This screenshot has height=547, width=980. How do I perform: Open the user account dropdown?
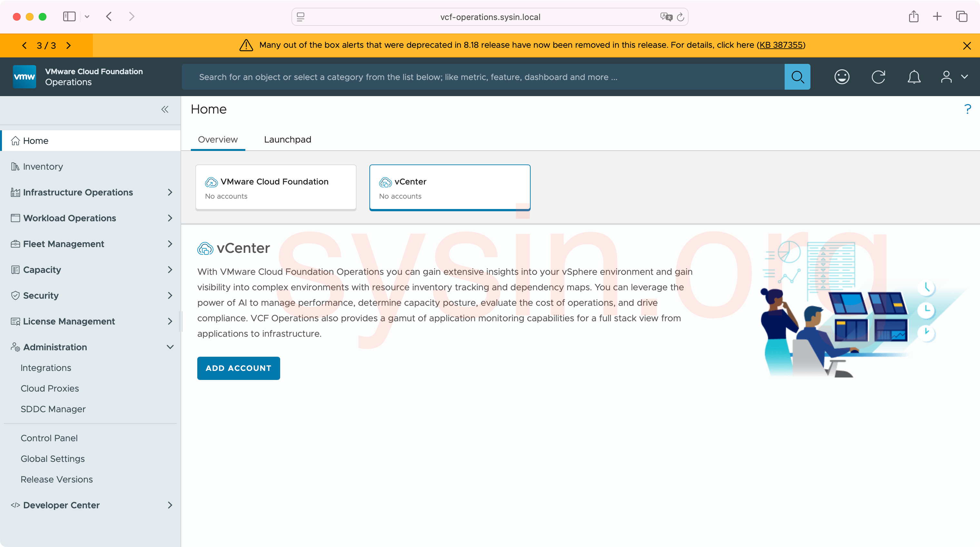click(x=953, y=77)
